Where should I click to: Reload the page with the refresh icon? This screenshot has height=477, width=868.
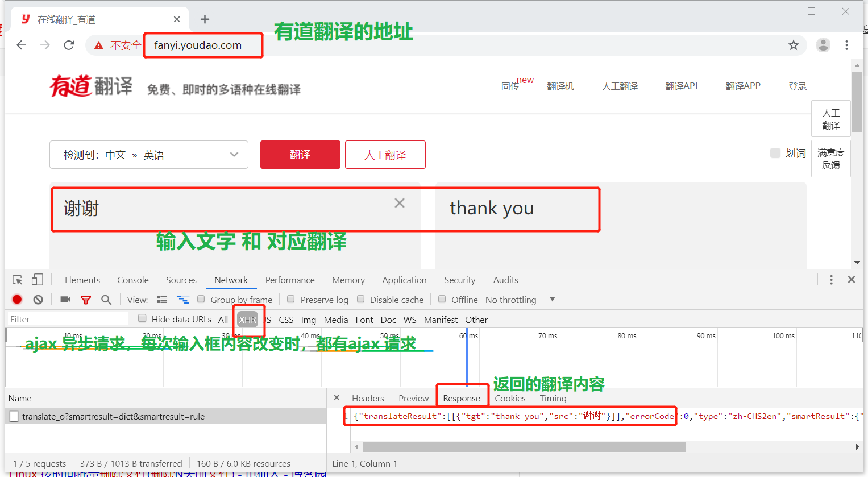click(x=69, y=45)
